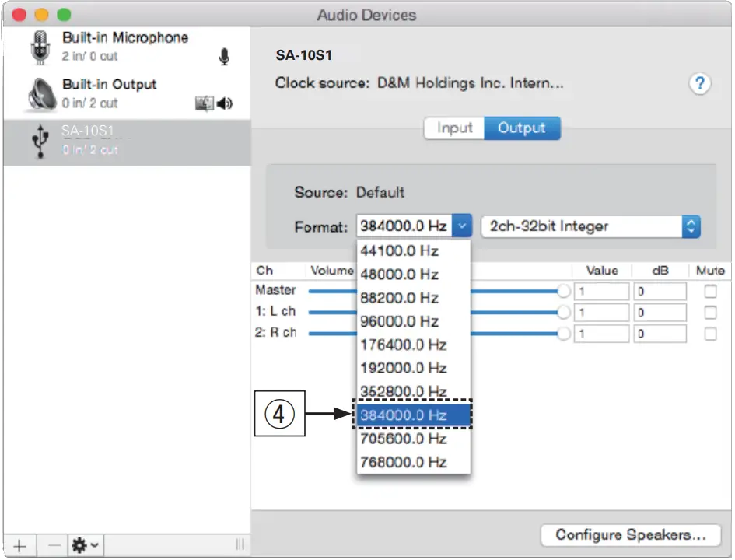This screenshot has width=735, height=560.
Task: Open the 2ch-32bit Integer format dropdown
Action: tap(591, 226)
